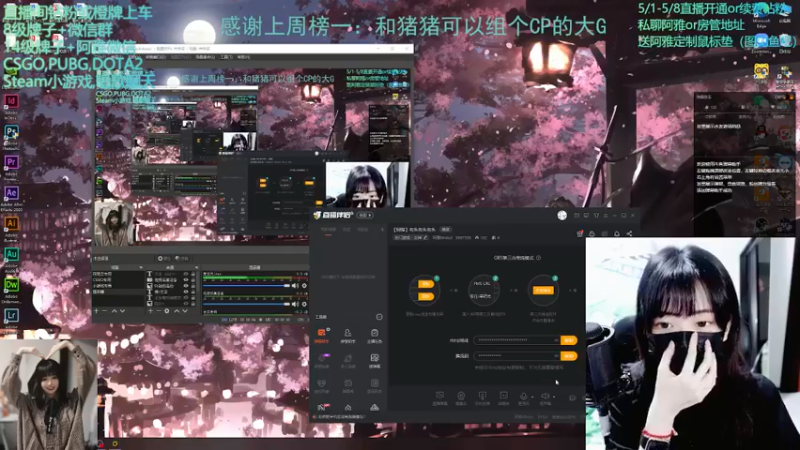
Task: Open the gift box icon in 直播伴侣
Action: tap(580, 234)
